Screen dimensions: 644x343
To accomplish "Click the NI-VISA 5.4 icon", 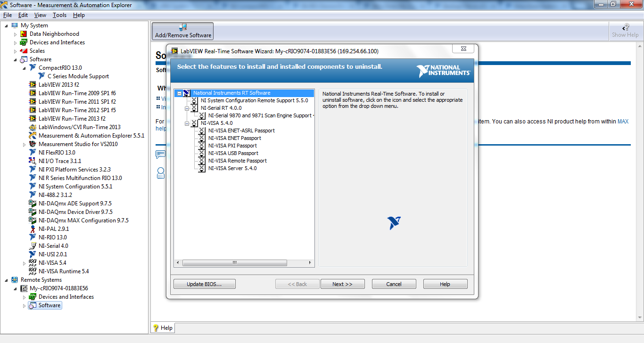I will tap(33, 263).
